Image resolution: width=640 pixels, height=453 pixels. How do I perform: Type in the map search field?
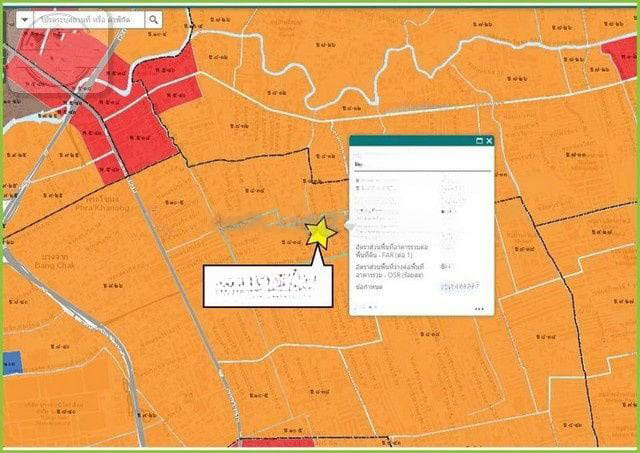point(88,20)
